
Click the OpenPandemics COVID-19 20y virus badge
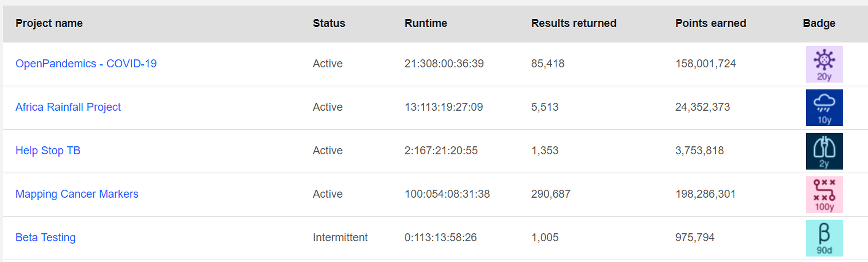pos(824,64)
